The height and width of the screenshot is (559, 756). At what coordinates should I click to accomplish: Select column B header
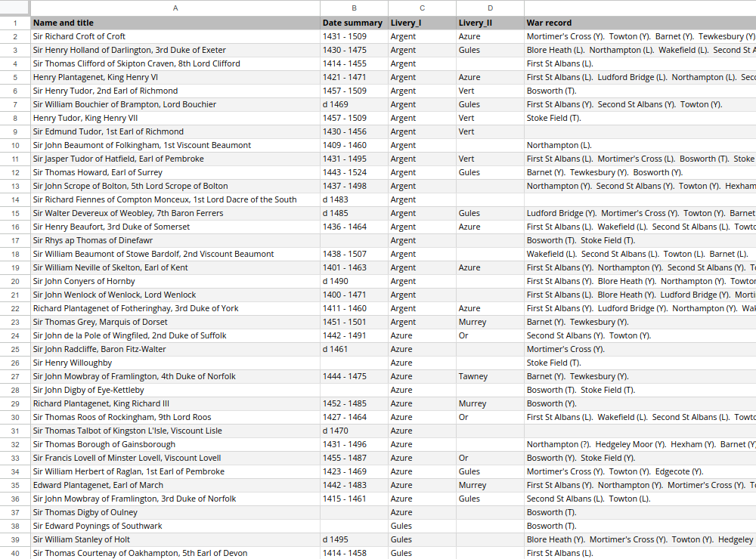point(354,8)
